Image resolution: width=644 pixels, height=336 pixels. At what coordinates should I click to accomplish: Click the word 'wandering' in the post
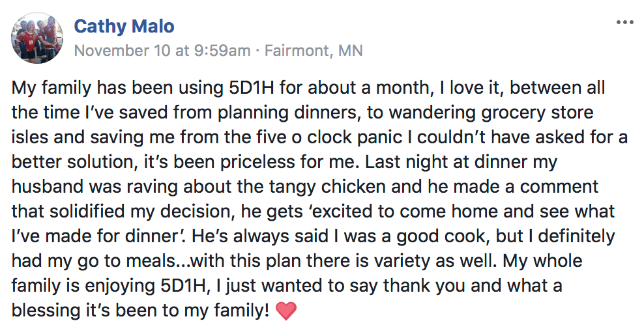(432, 113)
